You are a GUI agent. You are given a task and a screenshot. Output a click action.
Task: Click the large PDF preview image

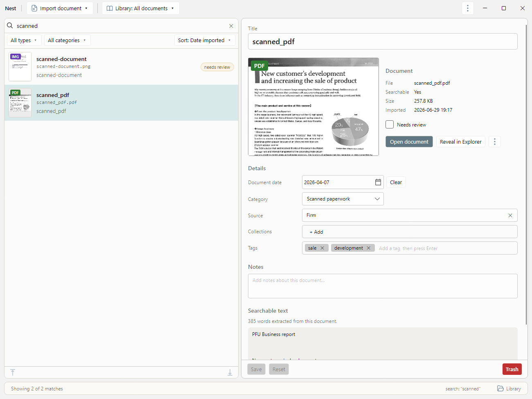click(313, 107)
